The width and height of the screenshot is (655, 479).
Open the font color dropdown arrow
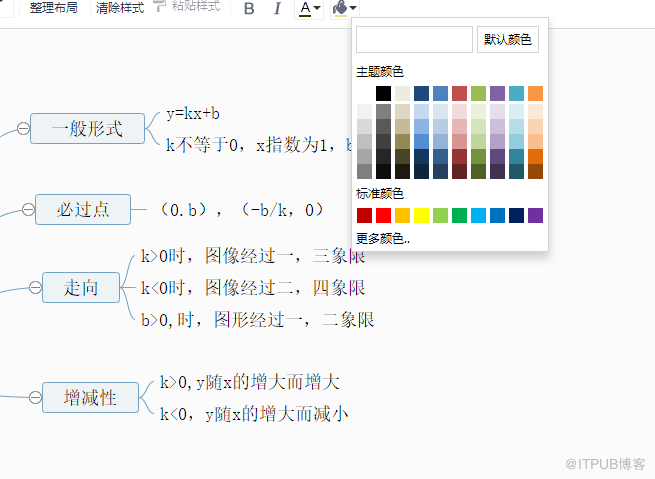(318, 8)
